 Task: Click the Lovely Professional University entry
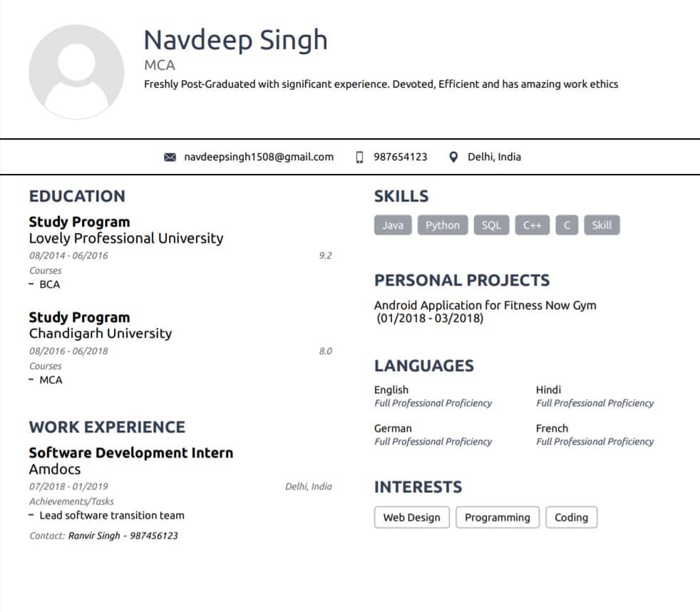(126, 239)
